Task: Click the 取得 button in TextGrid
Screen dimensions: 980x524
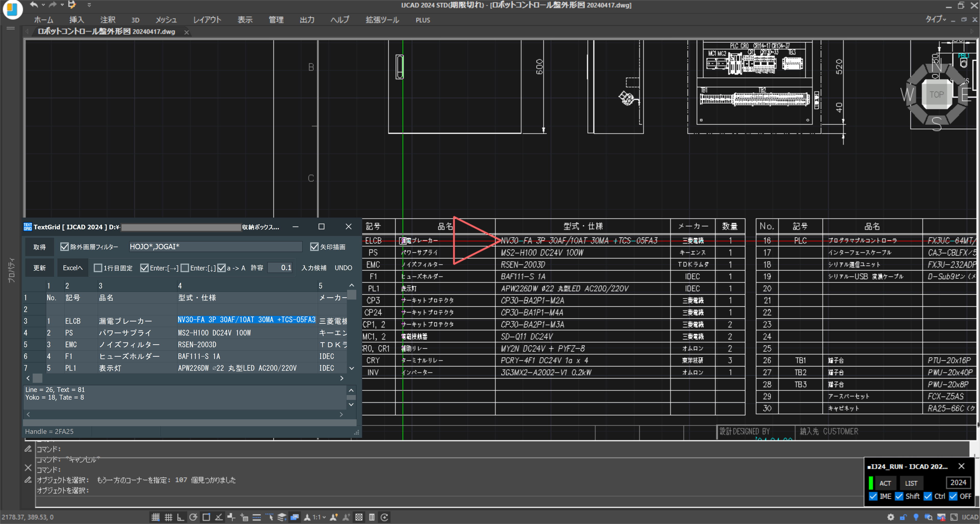Action: (40, 247)
